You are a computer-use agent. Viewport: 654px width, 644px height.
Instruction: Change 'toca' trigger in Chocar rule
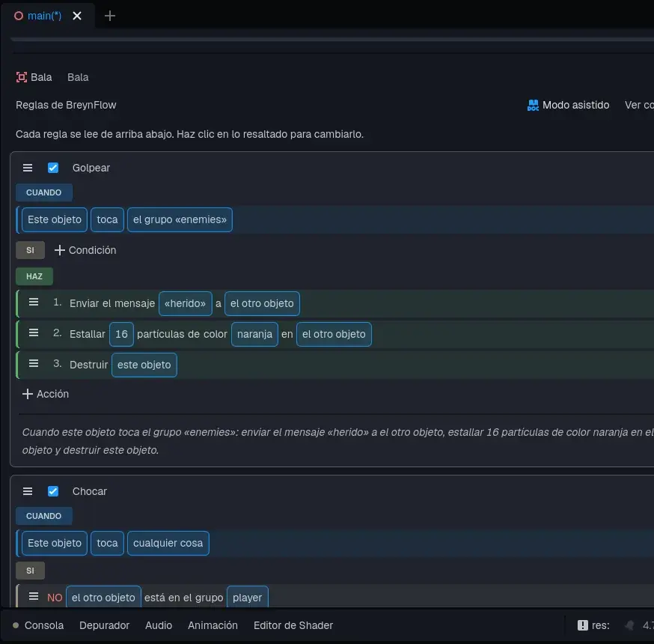click(107, 543)
